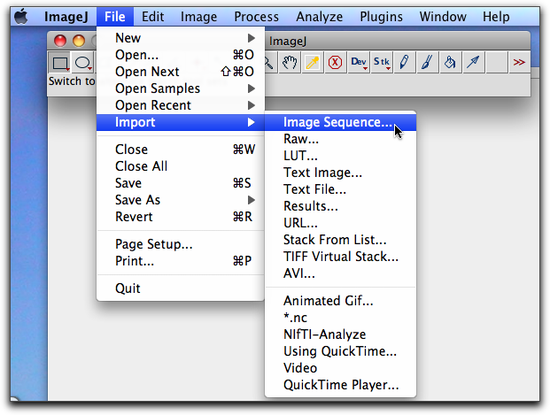
Task: Select the Rectangle selection tool
Action: (60, 63)
